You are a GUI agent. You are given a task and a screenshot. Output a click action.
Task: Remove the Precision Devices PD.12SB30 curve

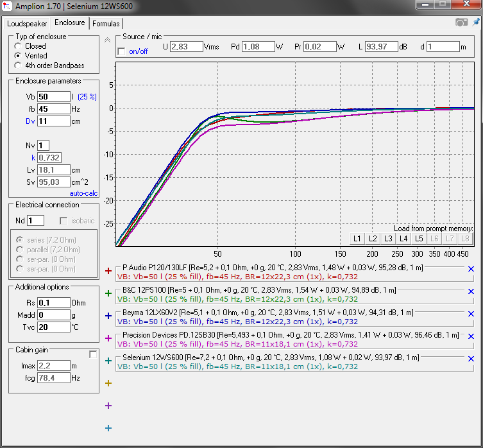pos(471,336)
